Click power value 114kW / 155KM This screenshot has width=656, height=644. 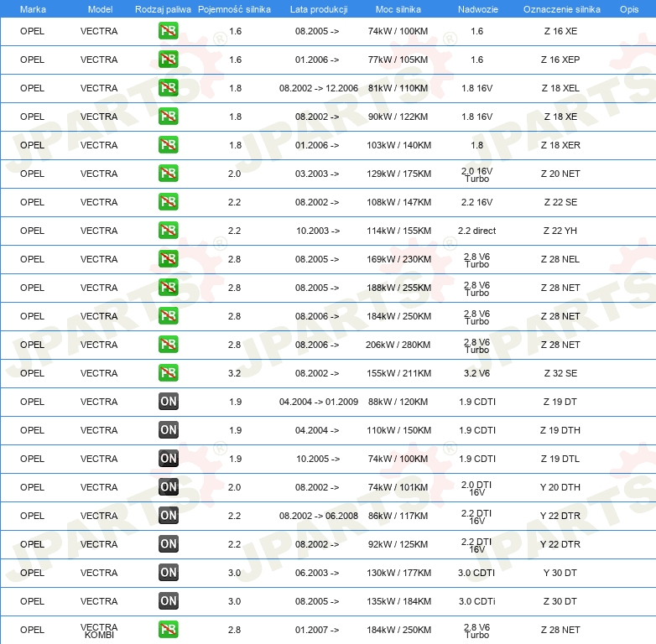pos(398,231)
